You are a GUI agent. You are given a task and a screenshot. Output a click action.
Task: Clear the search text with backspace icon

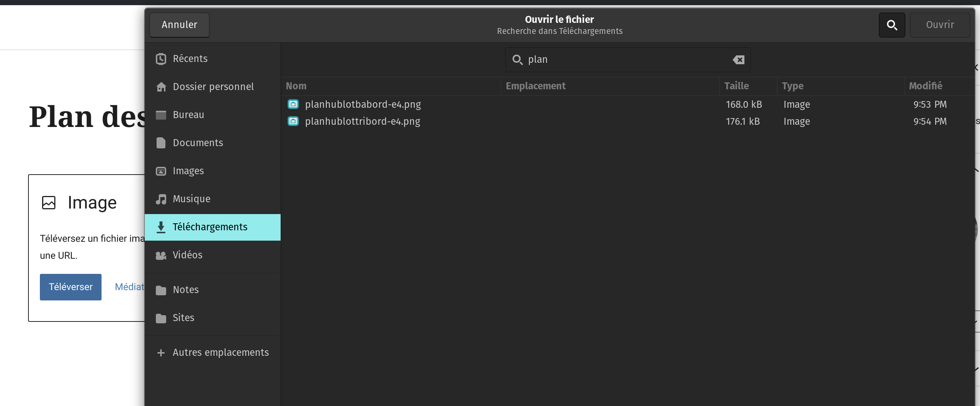coord(739,60)
